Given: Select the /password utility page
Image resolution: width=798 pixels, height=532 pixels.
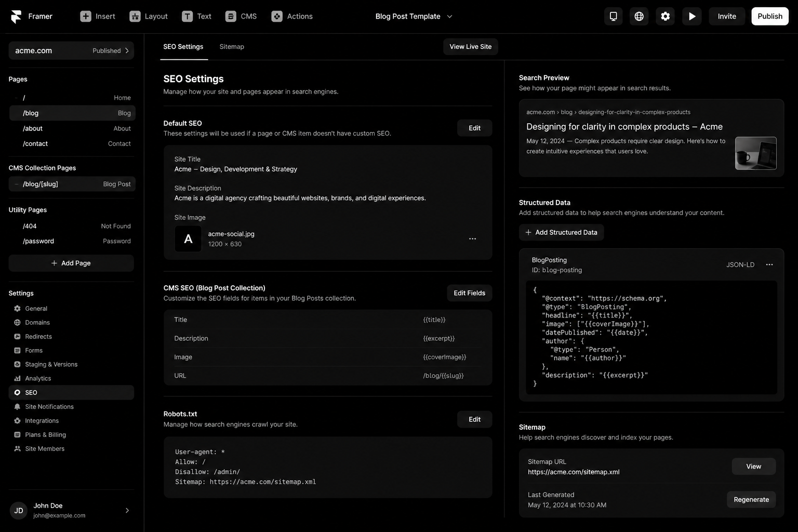Looking at the screenshot, I should [x=72, y=241].
